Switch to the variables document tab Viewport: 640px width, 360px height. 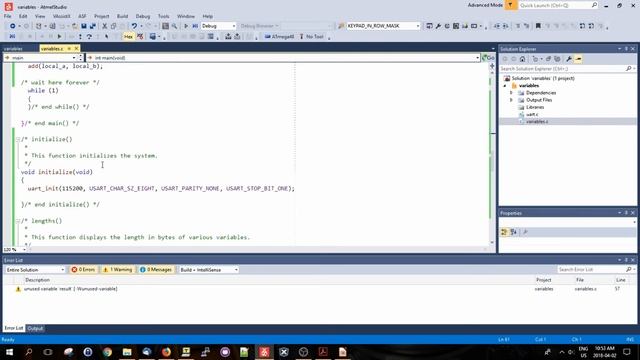coord(13,49)
